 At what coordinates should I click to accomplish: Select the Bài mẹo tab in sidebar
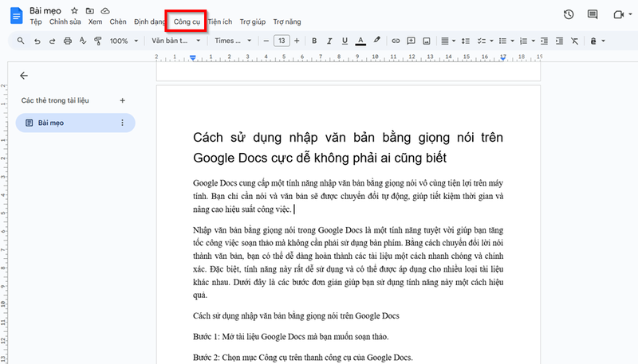[x=75, y=123]
